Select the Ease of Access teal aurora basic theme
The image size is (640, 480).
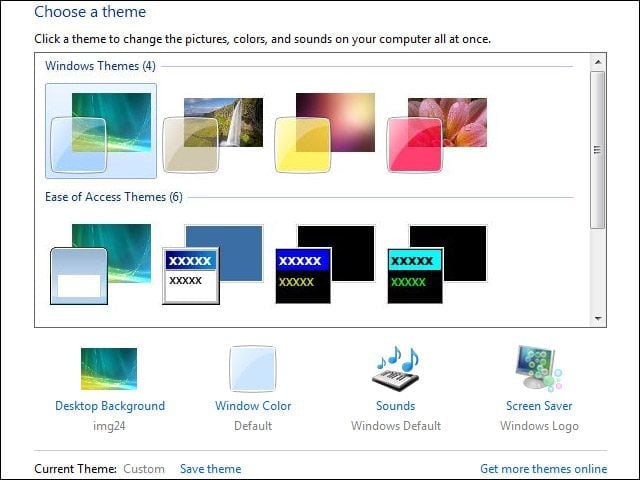tap(100, 264)
